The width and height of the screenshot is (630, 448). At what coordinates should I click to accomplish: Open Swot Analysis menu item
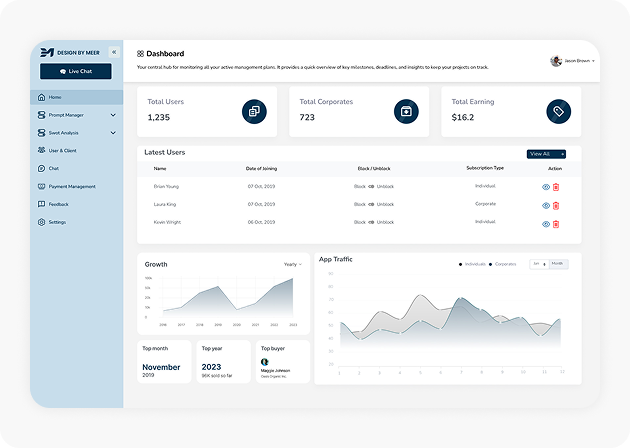point(76,133)
